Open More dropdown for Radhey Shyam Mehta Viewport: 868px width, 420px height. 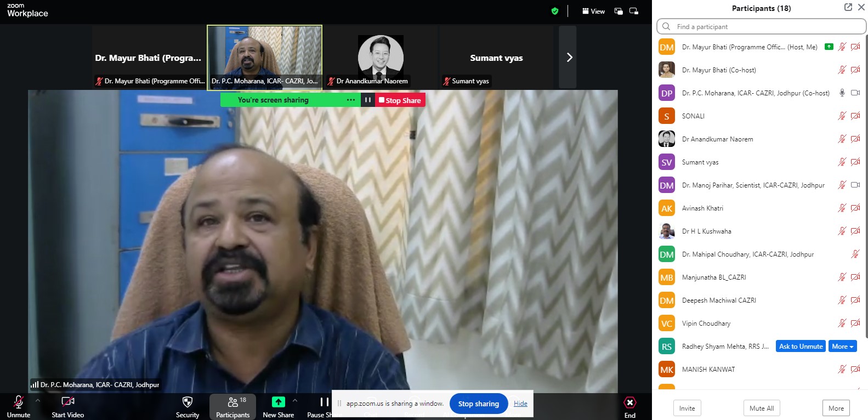pyautogui.click(x=843, y=346)
